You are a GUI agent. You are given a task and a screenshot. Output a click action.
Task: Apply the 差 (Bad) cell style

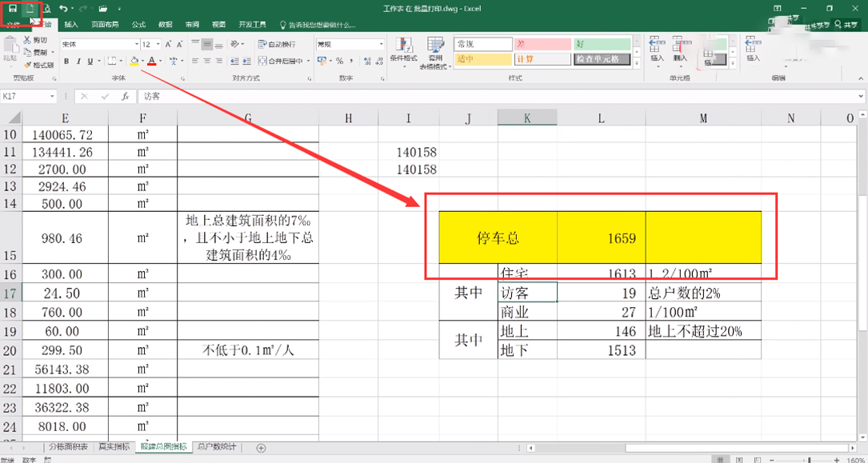(542, 44)
